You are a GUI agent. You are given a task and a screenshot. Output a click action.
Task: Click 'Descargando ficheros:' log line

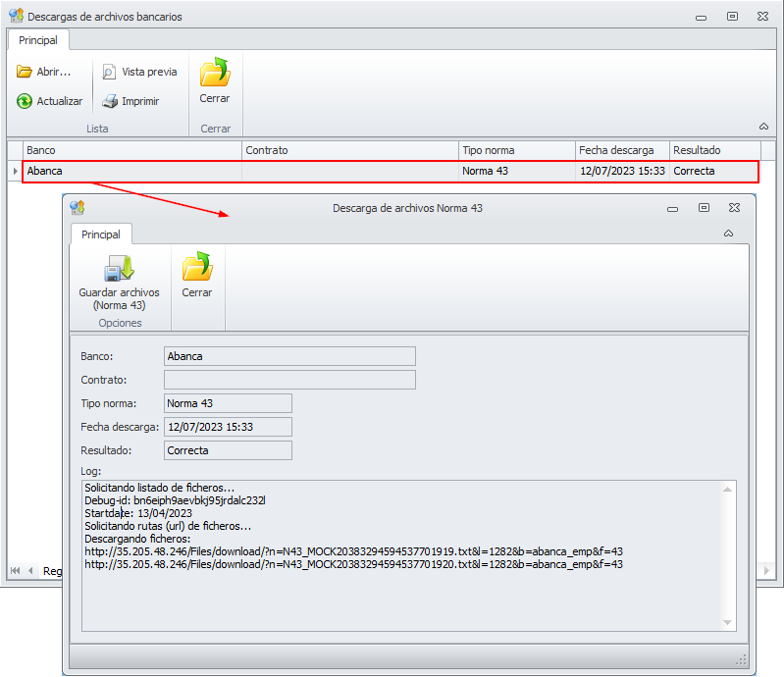tap(137, 539)
